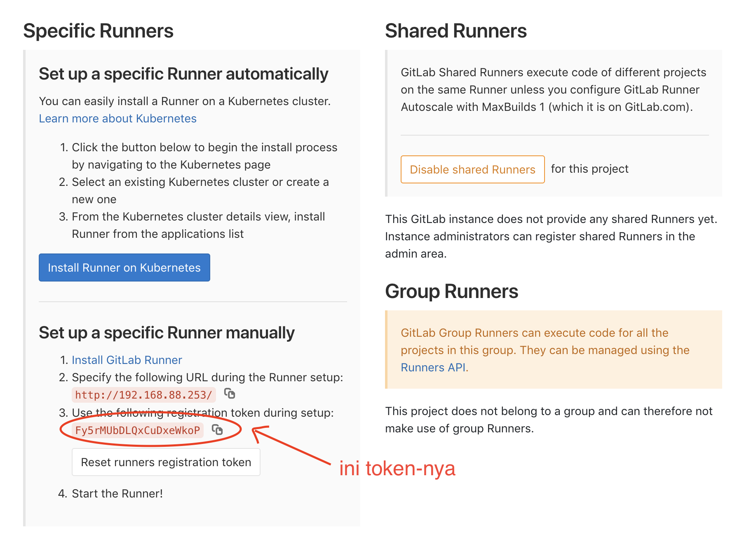Click the 'for this project' label
This screenshot has height=535, width=756.
click(x=590, y=169)
